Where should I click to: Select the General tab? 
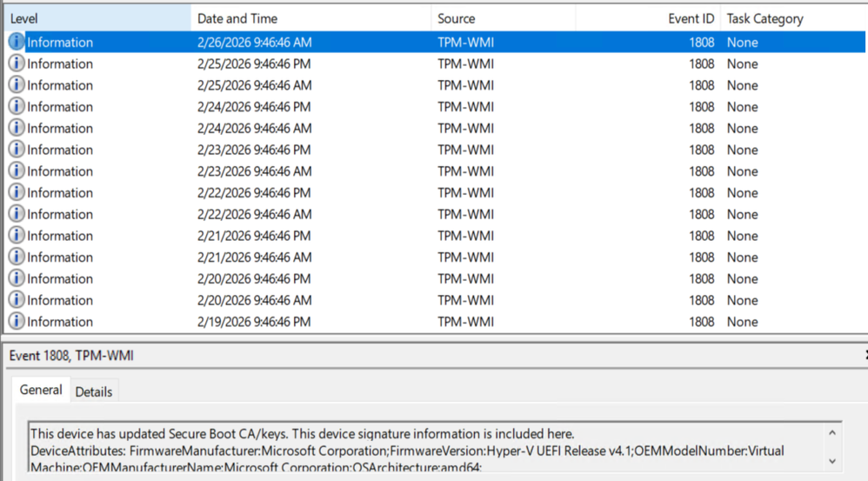pos(41,391)
